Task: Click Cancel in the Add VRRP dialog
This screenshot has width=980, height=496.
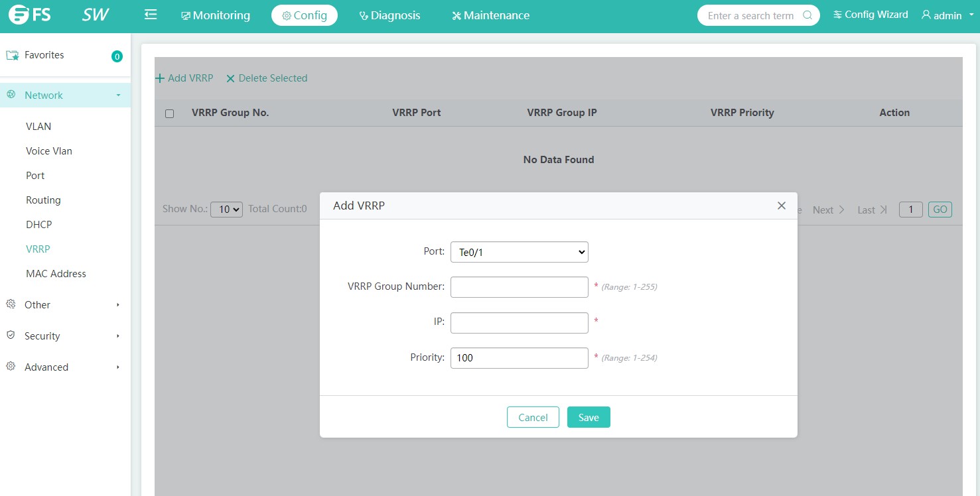Action: coord(533,417)
